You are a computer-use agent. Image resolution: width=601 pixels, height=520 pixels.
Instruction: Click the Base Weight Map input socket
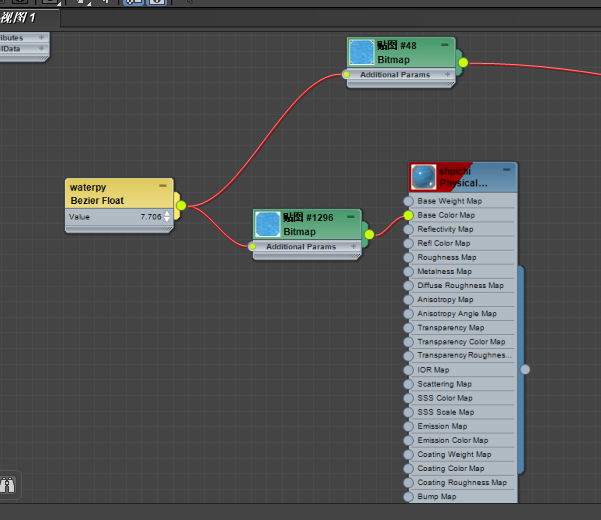(x=409, y=201)
